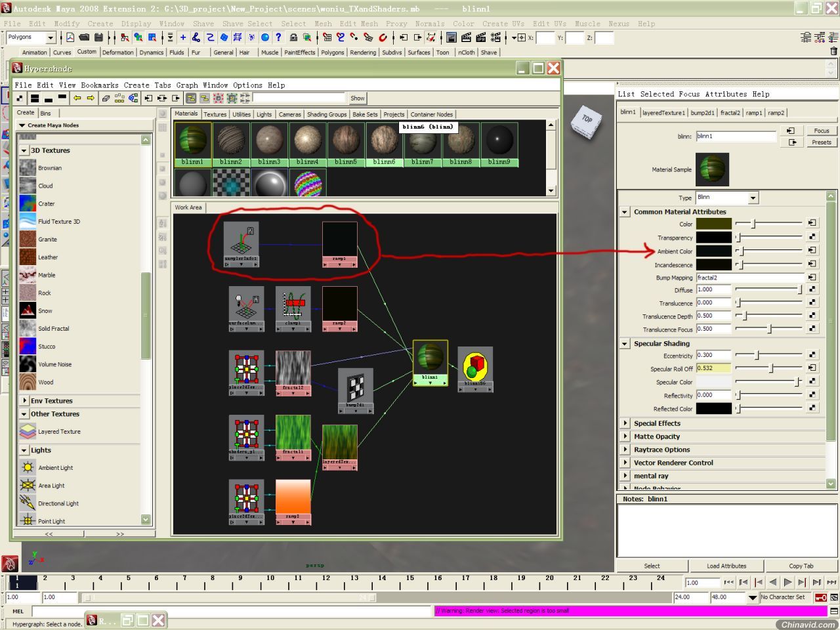The height and width of the screenshot is (630, 840).
Task: Select the Layered Texture icon
Action: [x=28, y=432]
